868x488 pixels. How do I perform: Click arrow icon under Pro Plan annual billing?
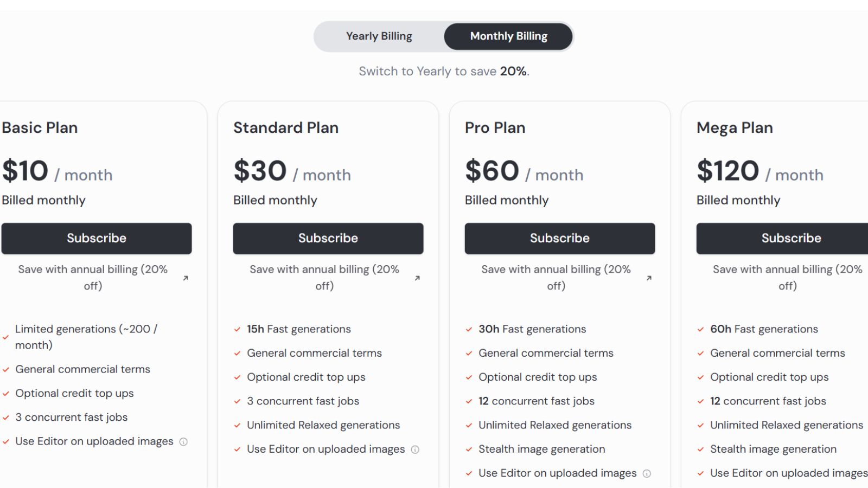(x=649, y=278)
